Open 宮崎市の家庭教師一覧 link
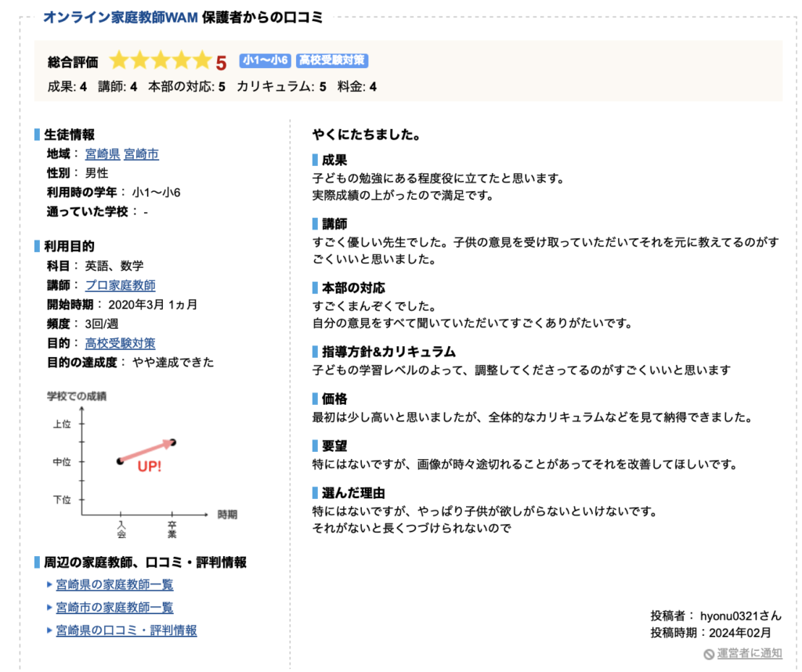The width and height of the screenshot is (802, 672). (114, 608)
